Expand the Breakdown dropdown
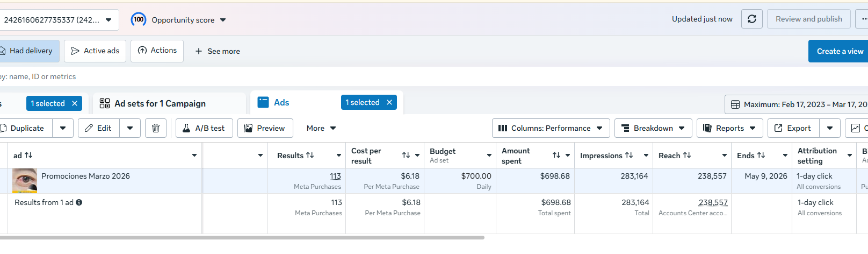Viewport: 868px width, 254px height. point(653,128)
